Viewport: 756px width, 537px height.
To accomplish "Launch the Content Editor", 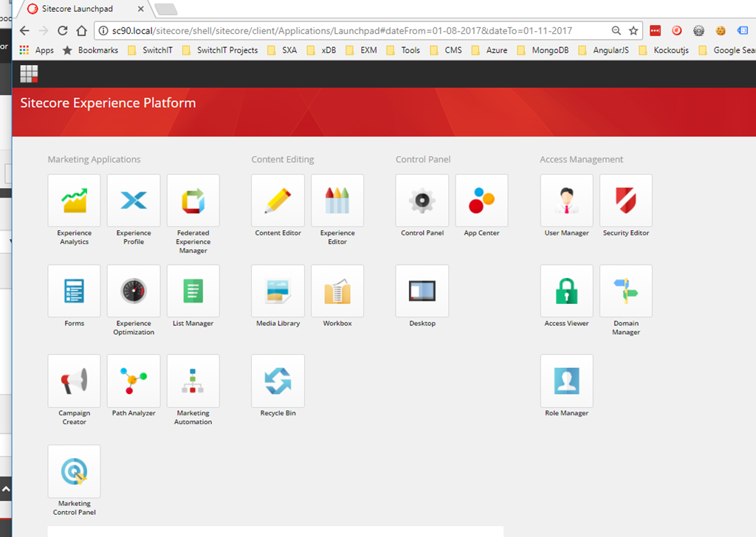I will (x=278, y=201).
